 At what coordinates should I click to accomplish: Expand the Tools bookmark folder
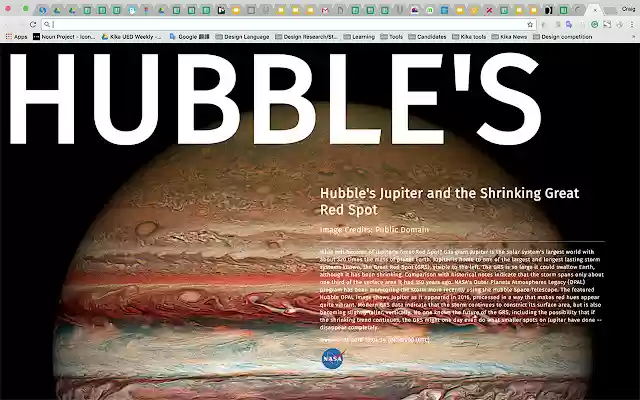(392, 37)
